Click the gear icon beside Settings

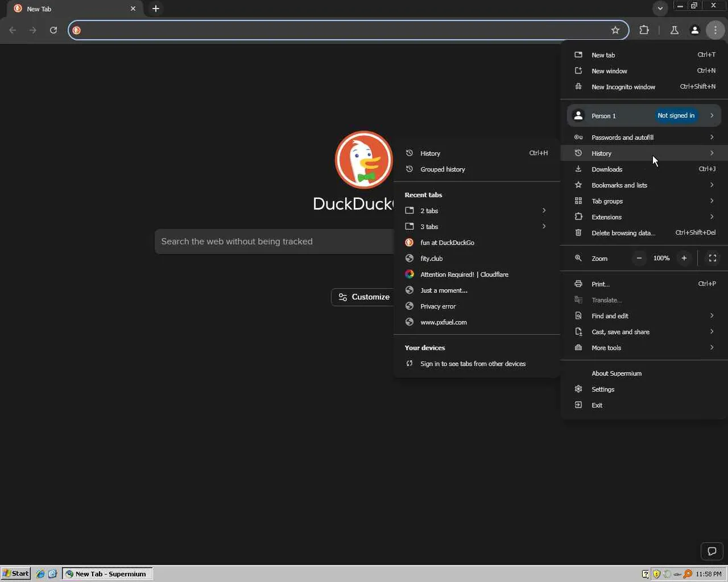coord(578,389)
